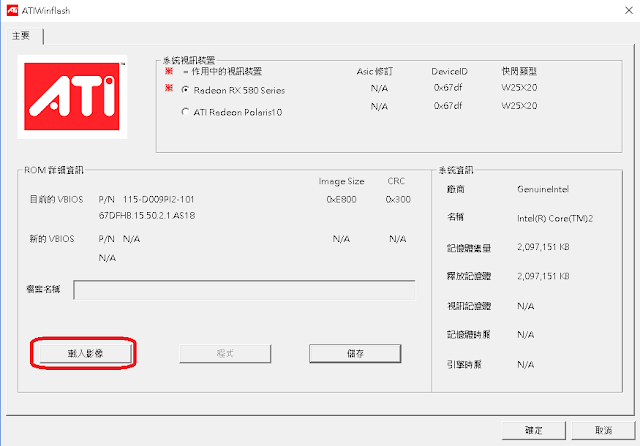Image resolution: width=640 pixels, height=446 pixels.
Task: Click the DeviceID column header
Action: (x=449, y=71)
